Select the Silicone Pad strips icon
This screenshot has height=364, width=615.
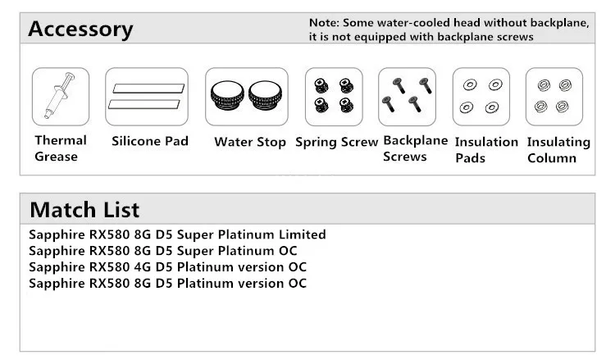pos(147,97)
